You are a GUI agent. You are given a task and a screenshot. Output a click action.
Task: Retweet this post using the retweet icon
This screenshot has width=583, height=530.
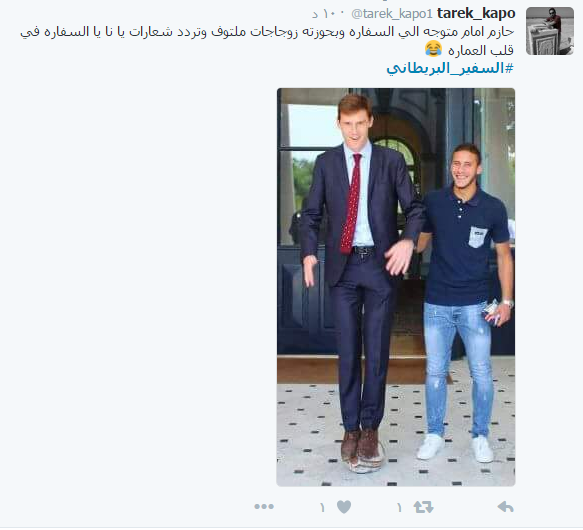click(423, 507)
